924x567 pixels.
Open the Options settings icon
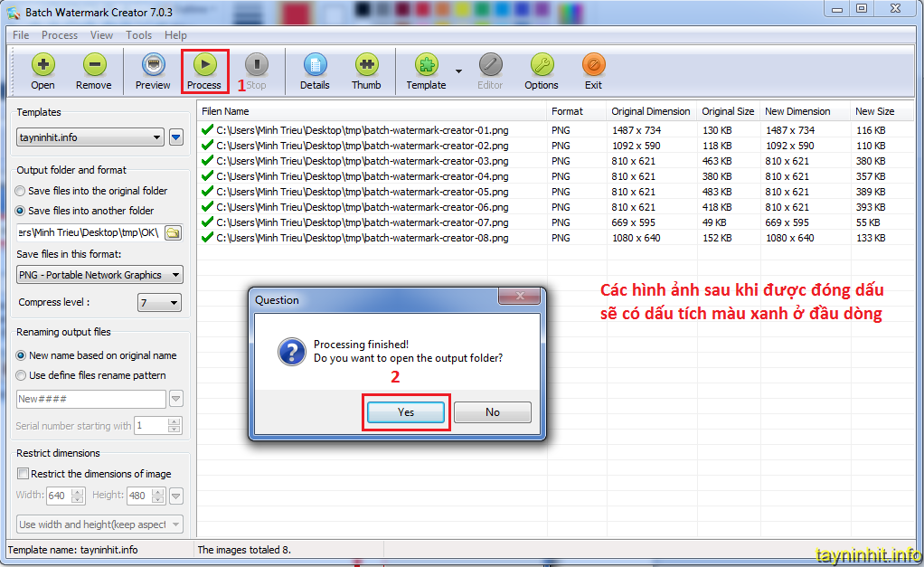[x=541, y=71]
